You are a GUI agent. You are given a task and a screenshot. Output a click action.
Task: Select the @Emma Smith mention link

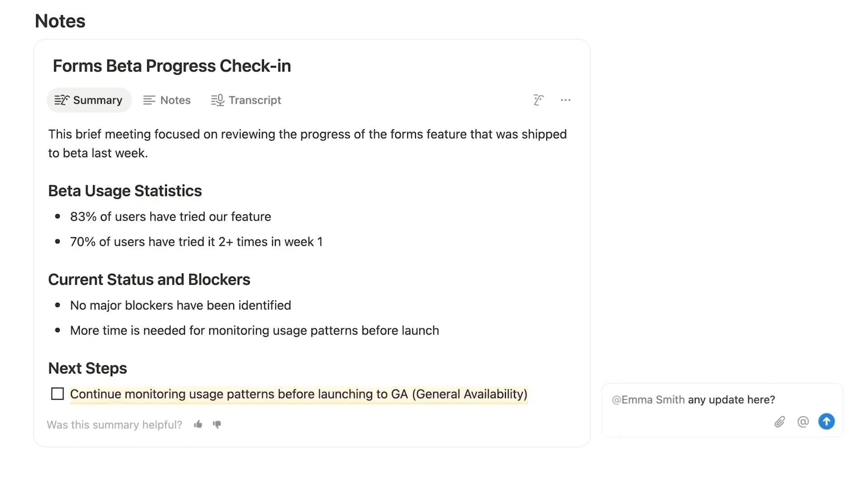tap(648, 399)
